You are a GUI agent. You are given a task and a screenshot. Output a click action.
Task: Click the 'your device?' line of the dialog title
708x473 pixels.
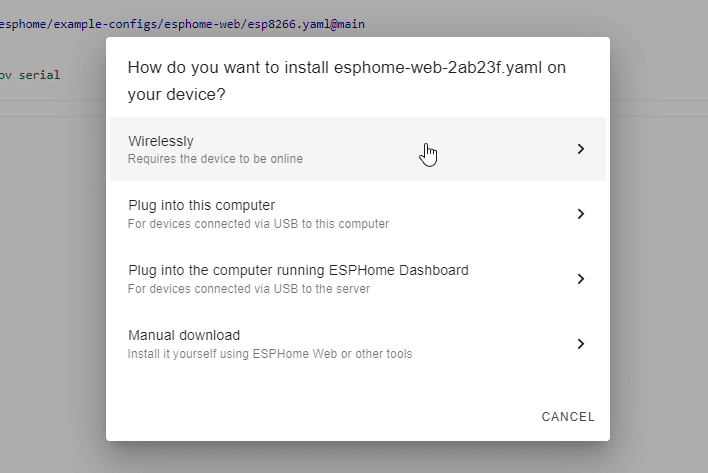(x=177, y=94)
